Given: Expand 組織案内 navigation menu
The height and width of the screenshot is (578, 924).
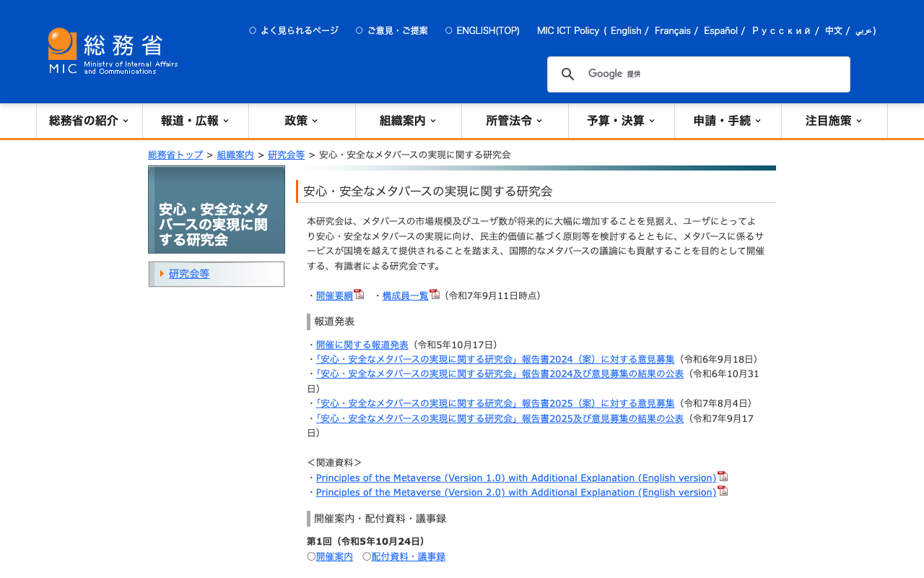Looking at the screenshot, I should [409, 121].
